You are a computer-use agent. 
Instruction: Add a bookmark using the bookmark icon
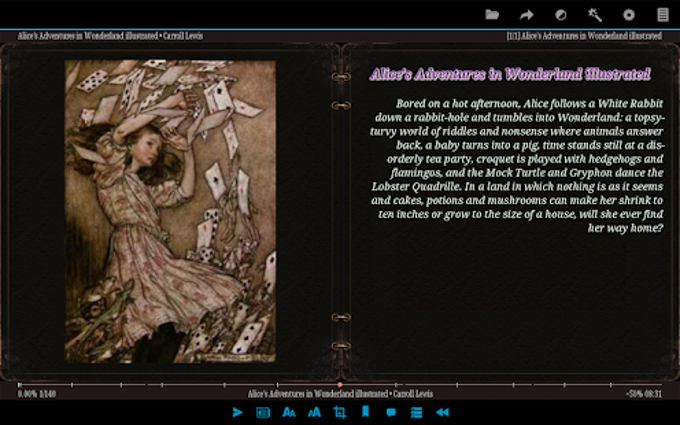click(365, 412)
